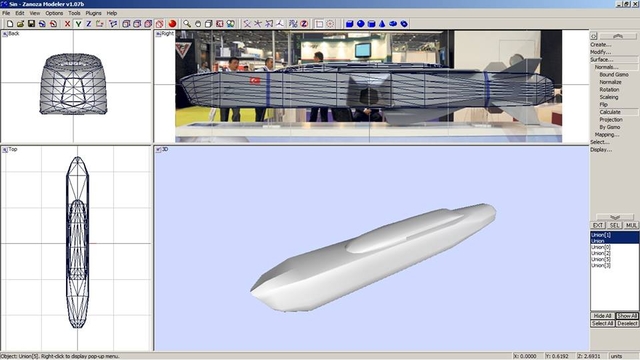Expand the Mapping... command group

click(607, 135)
